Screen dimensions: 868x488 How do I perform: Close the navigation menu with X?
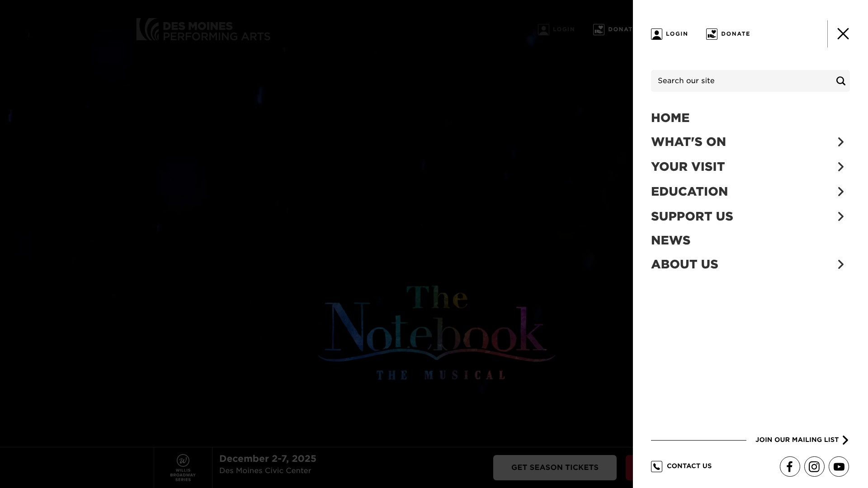click(843, 34)
